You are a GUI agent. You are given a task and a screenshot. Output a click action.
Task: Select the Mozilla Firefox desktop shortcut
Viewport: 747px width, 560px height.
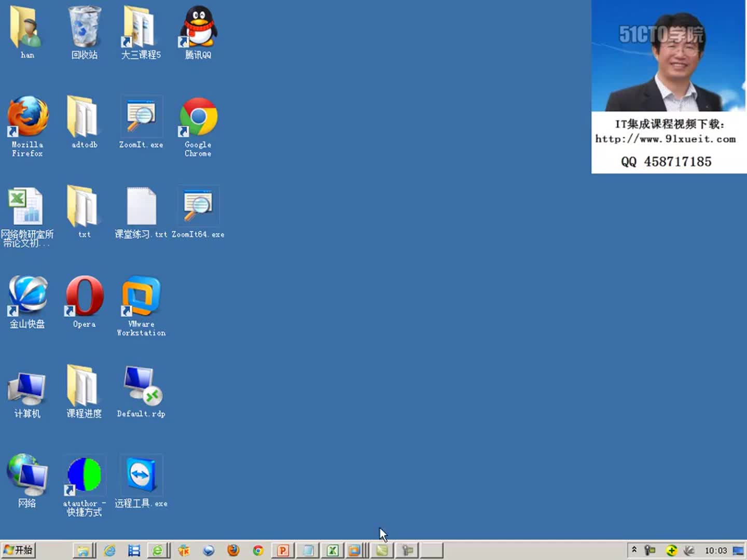pyautogui.click(x=27, y=126)
